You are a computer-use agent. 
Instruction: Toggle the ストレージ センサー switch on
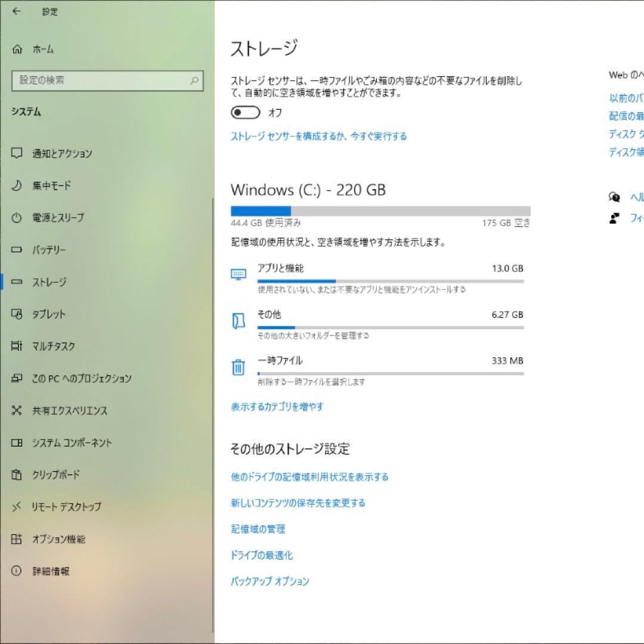[246, 112]
